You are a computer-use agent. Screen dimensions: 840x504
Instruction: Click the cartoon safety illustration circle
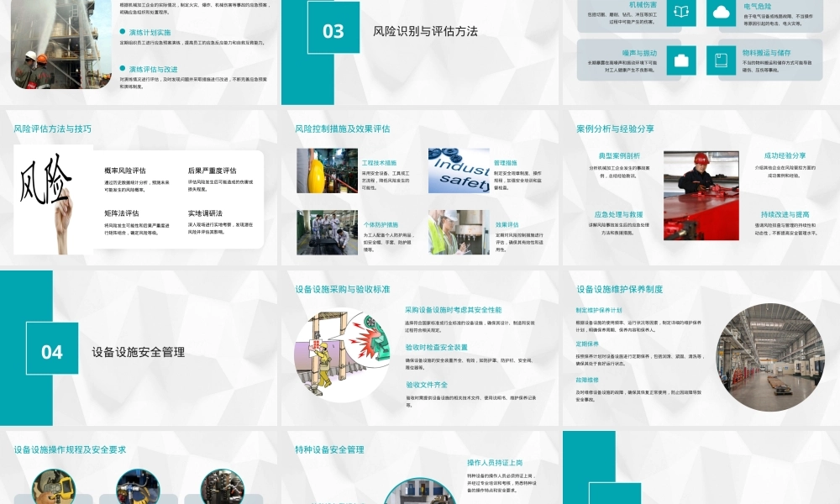(342, 354)
